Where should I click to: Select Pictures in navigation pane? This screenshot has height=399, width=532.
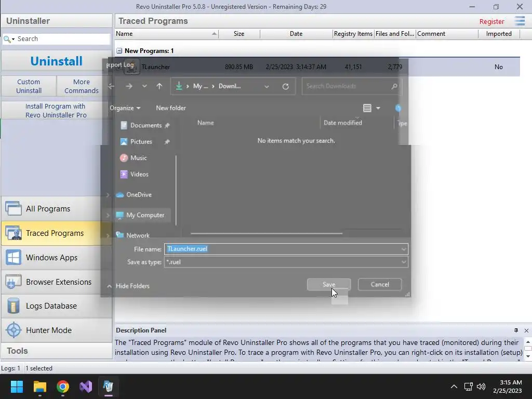[142, 141]
